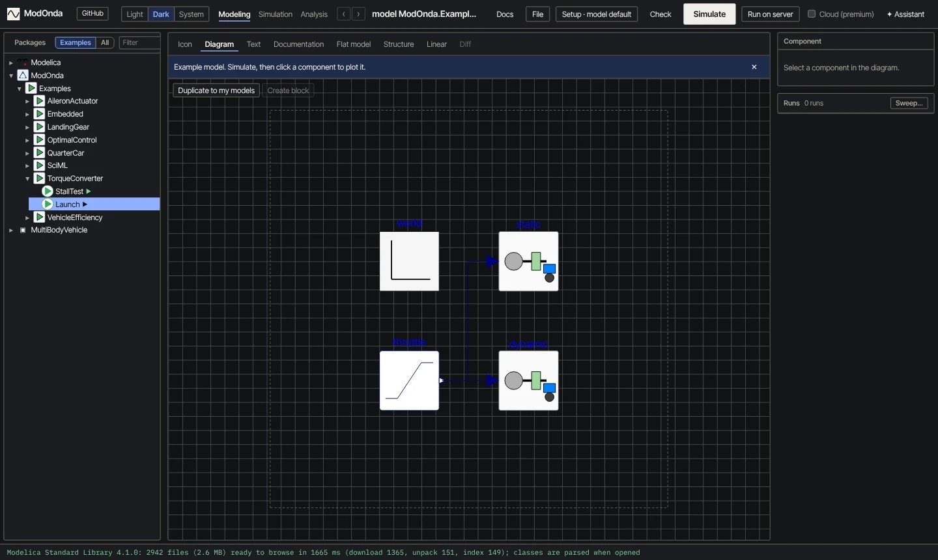Select the dynamic torque converter component
938x560 pixels.
coord(528,380)
